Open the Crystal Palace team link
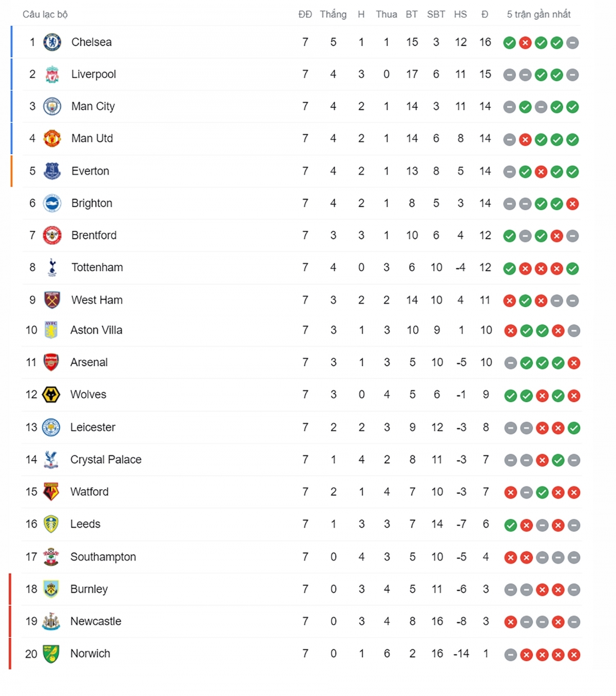 point(106,459)
